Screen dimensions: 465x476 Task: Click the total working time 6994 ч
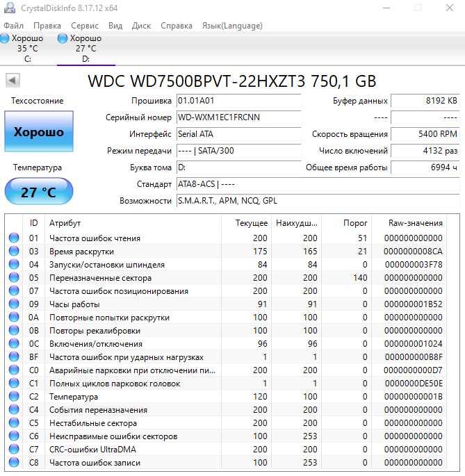pyautogui.click(x=425, y=167)
